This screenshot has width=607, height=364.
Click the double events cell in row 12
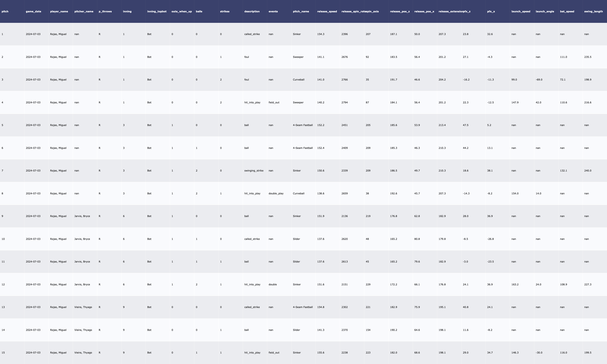click(x=273, y=285)
